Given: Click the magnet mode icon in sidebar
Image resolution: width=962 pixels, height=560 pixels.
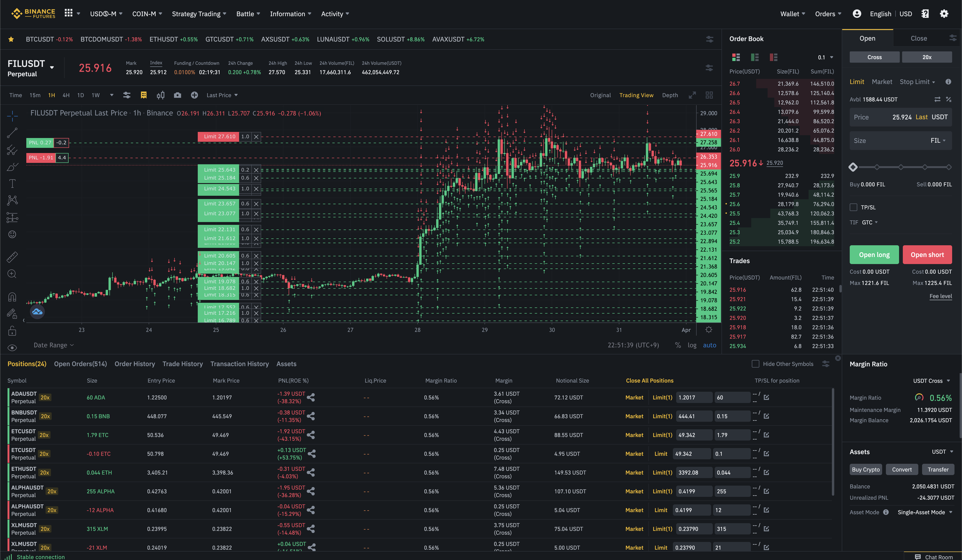Looking at the screenshot, I should point(12,297).
